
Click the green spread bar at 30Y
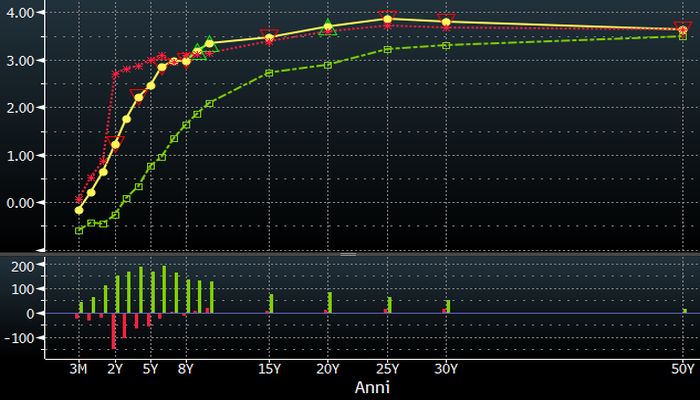click(x=448, y=306)
